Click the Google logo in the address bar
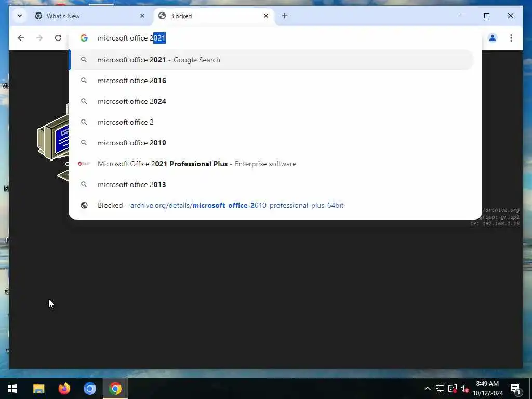Viewport: 532px width, 399px height. point(84,38)
